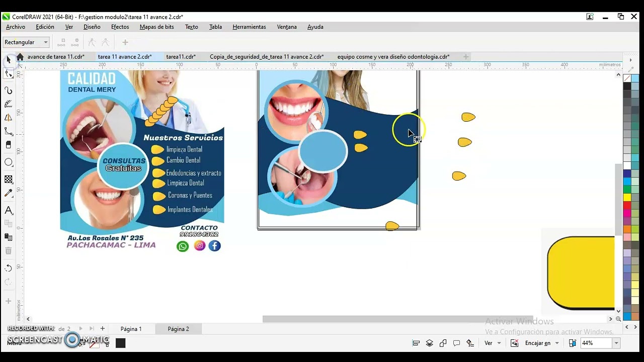Image resolution: width=644 pixels, height=362 pixels.
Task: Open the Herramientas menu
Action: tap(250, 27)
